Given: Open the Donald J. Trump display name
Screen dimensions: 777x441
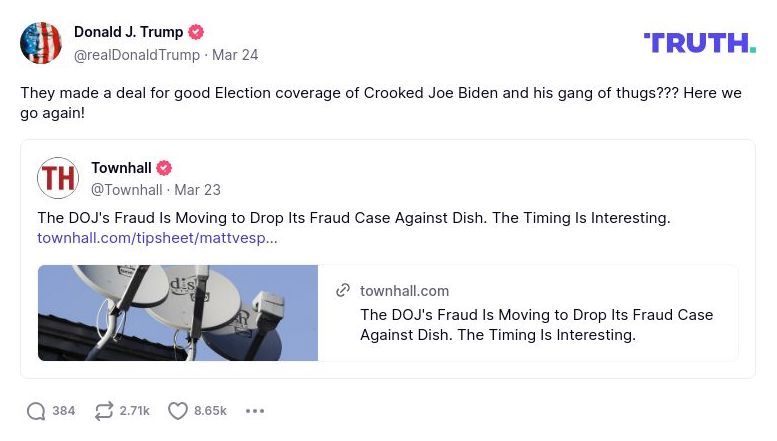Looking at the screenshot, I should click(126, 32).
